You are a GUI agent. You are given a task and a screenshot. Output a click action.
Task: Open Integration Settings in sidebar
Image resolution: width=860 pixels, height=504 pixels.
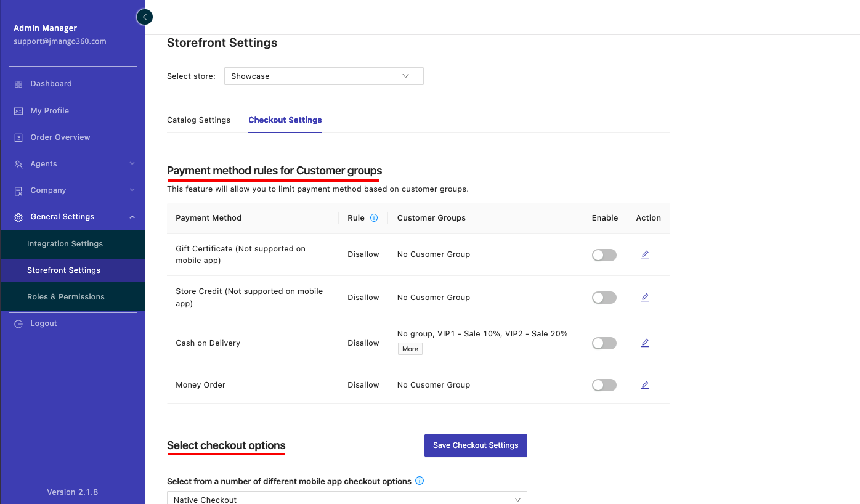65,244
